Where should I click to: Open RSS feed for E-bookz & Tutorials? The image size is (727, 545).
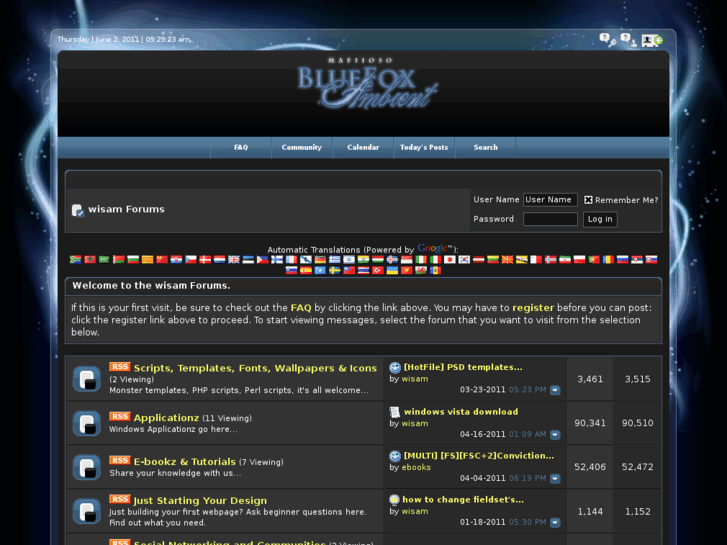click(120, 460)
